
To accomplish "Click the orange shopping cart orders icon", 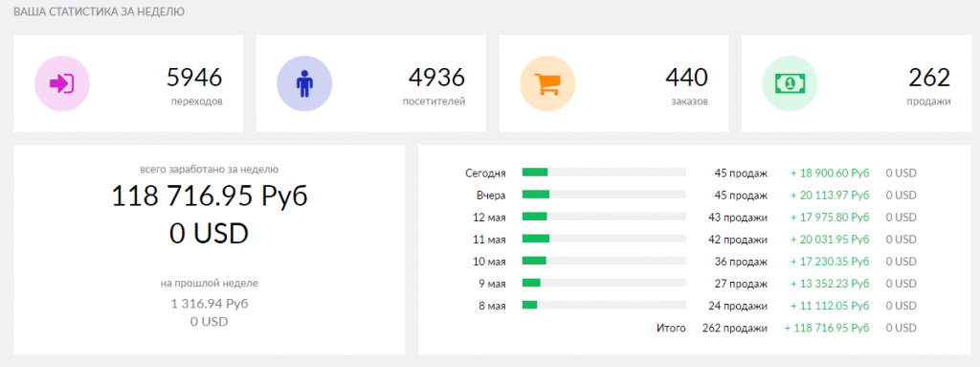I will coord(547,83).
